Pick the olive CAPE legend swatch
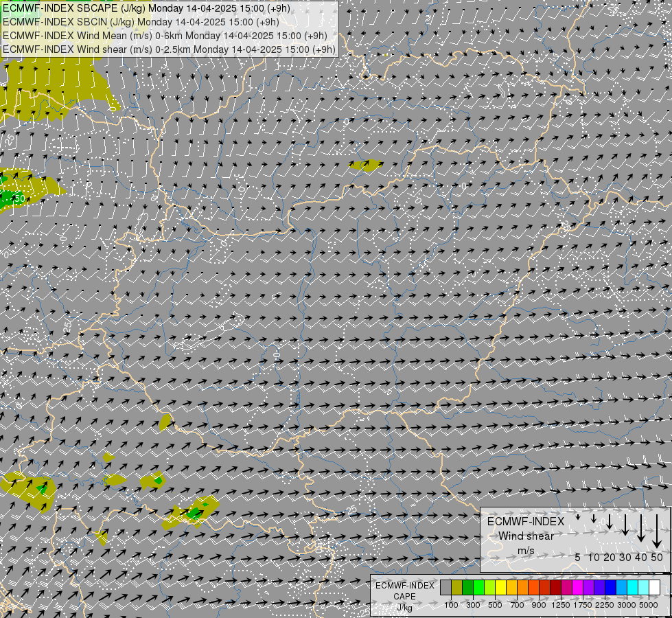This screenshot has height=618, width=672. [457, 588]
